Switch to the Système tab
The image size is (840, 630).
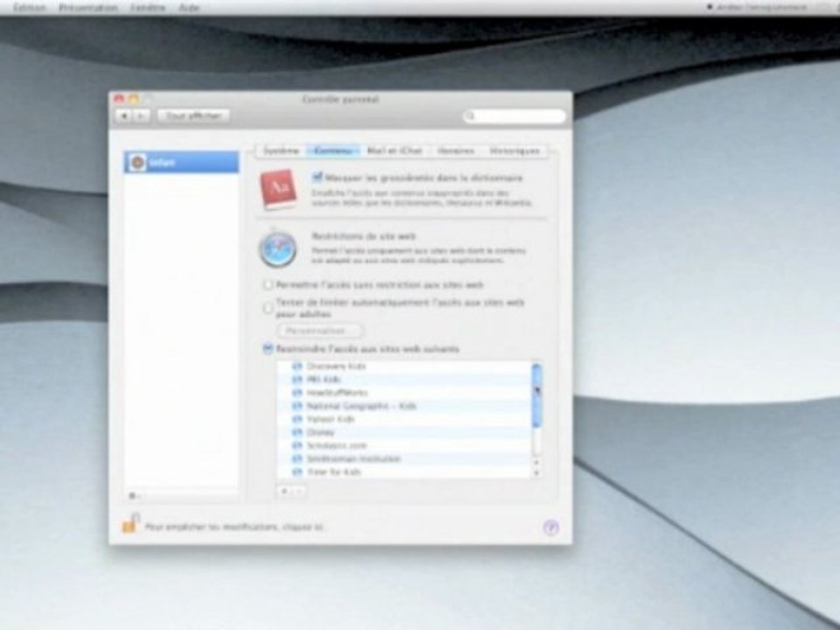click(x=281, y=151)
